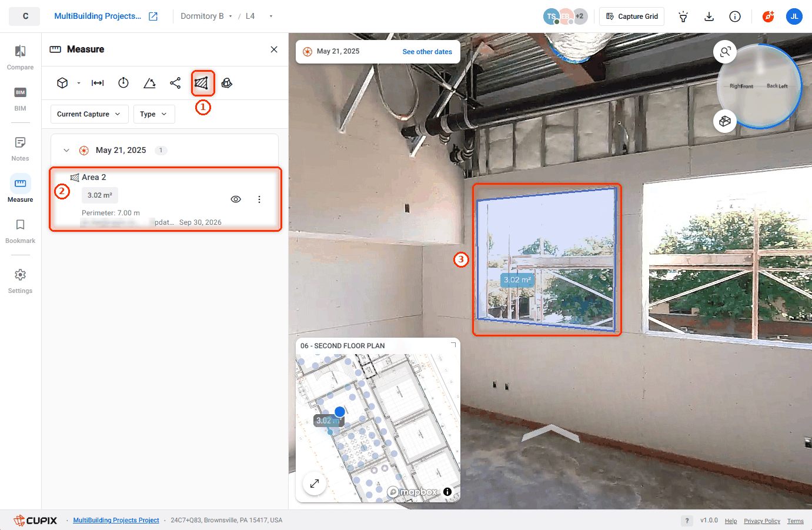This screenshot has width=812, height=530.
Task: Select the distance measurement tool
Action: [98, 83]
